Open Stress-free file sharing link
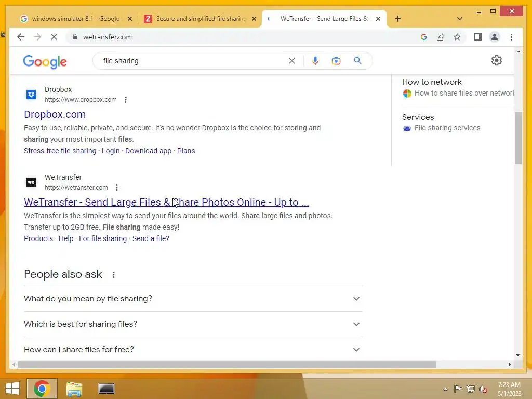532x399 pixels. [x=60, y=151]
